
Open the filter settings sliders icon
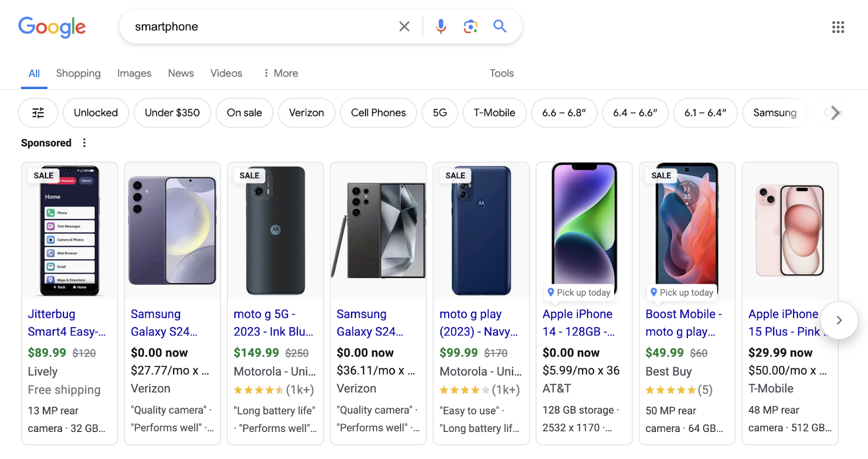(38, 113)
